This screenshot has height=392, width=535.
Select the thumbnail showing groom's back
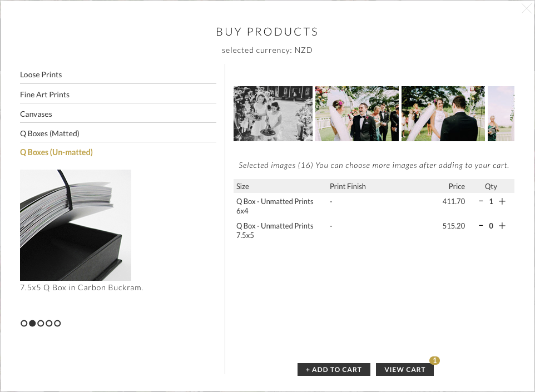443,113
